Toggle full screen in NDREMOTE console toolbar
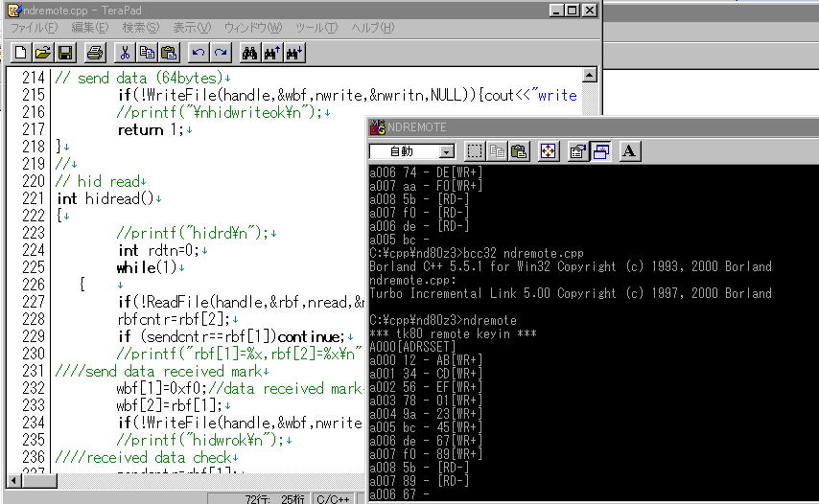The height and width of the screenshot is (504, 819). (x=548, y=151)
